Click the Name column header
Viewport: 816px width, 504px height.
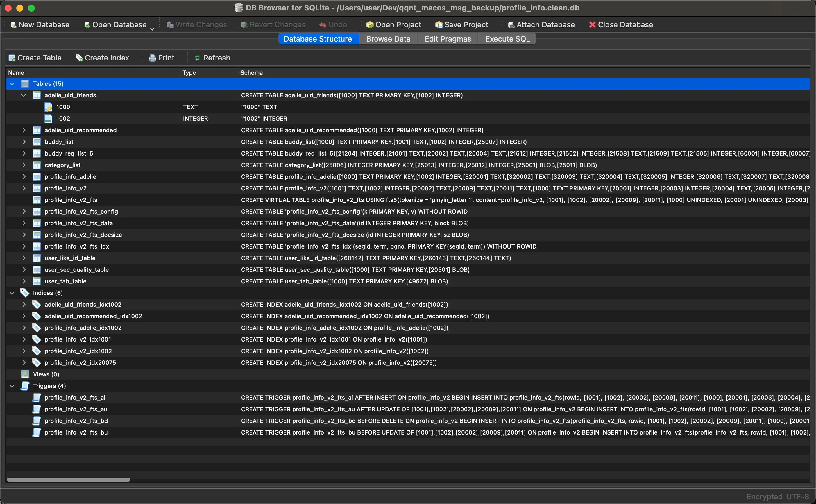point(93,73)
